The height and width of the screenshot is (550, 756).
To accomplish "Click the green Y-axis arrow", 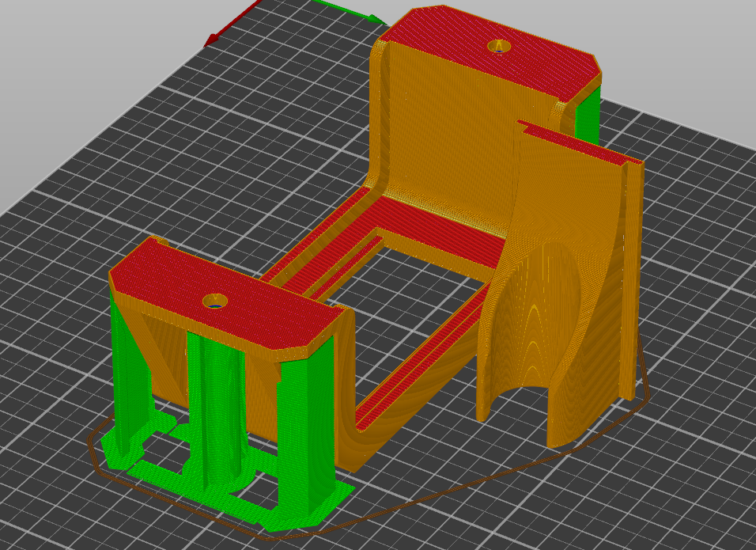I will (x=350, y=12).
